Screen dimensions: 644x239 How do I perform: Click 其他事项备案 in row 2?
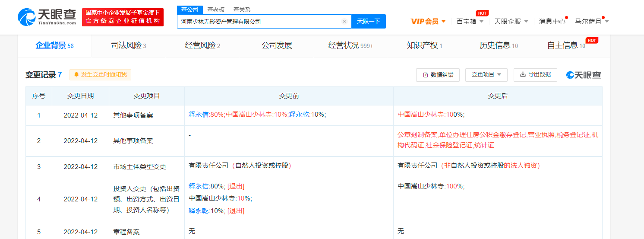133,141
